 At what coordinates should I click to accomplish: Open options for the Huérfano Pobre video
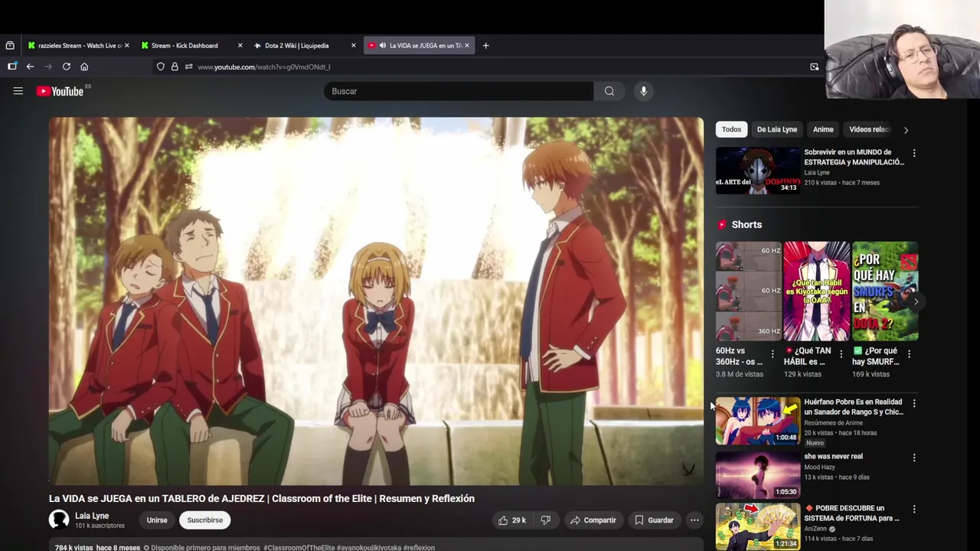pyautogui.click(x=913, y=403)
